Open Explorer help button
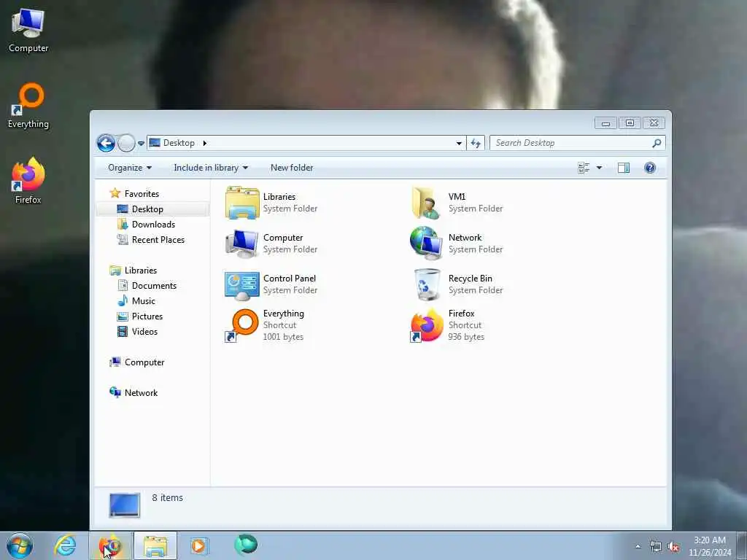747x560 pixels. pyautogui.click(x=650, y=168)
